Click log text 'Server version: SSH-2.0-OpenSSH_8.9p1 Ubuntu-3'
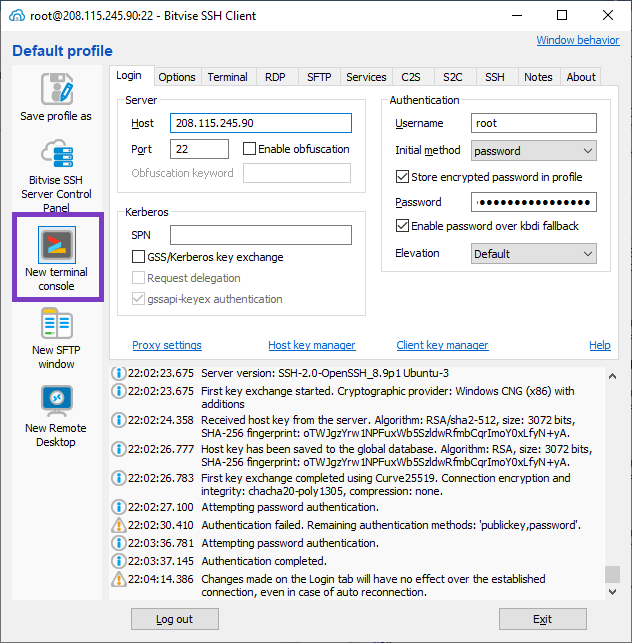Image resolution: width=632 pixels, height=643 pixels. [x=325, y=373]
